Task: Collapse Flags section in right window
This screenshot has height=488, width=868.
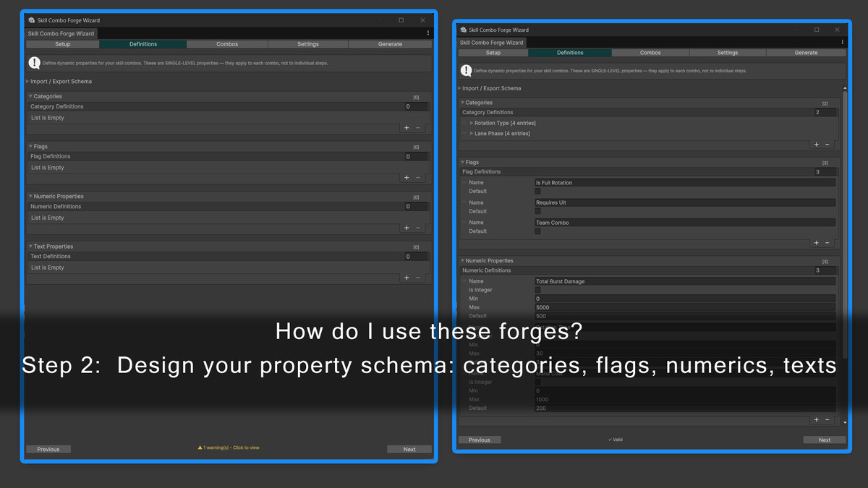Action: pyautogui.click(x=462, y=163)
